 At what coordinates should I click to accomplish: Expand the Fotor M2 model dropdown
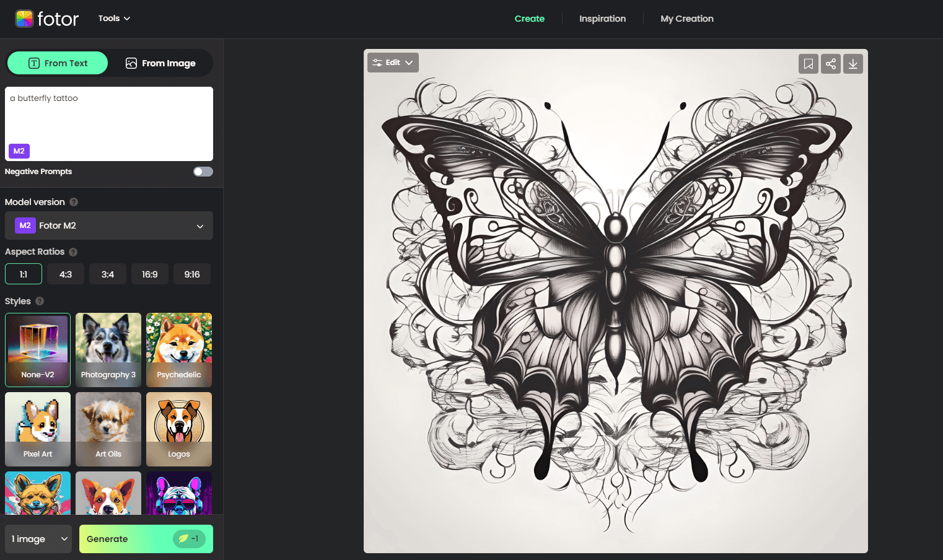click(109, 225)
